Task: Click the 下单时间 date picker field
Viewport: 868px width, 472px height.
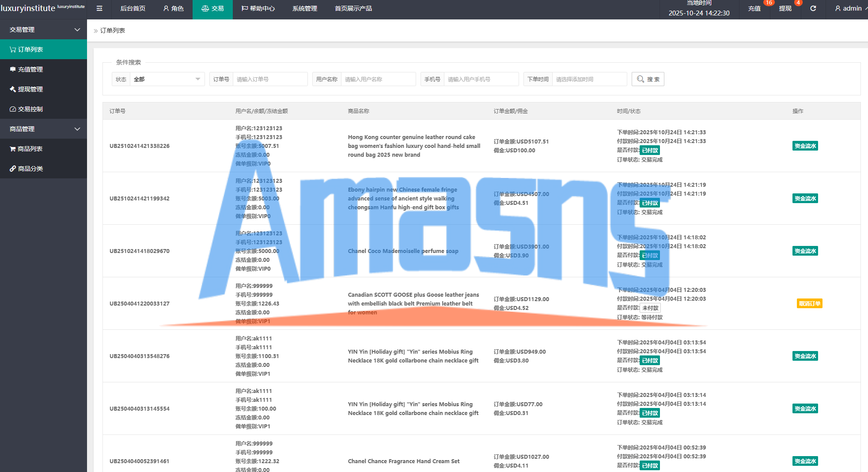Action: tap(589, 79)
